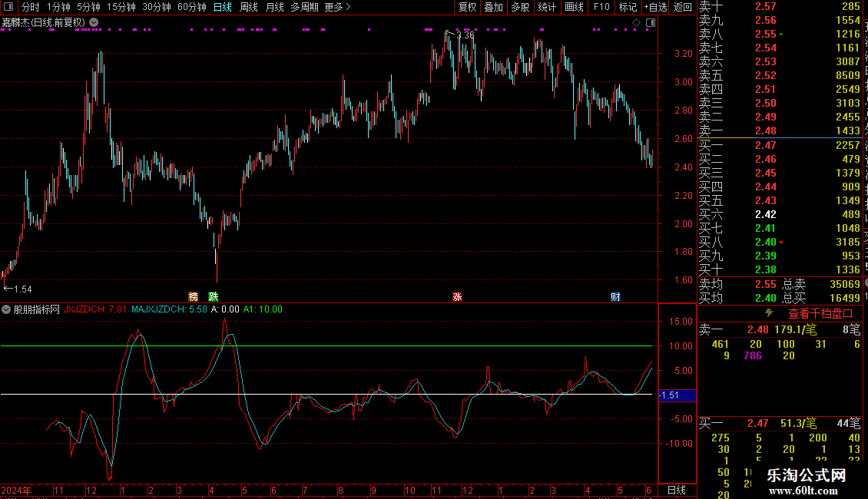The image size is (868, 499).
Task: Click the 叠加 overlay button
Action: [x=493, y=7]
